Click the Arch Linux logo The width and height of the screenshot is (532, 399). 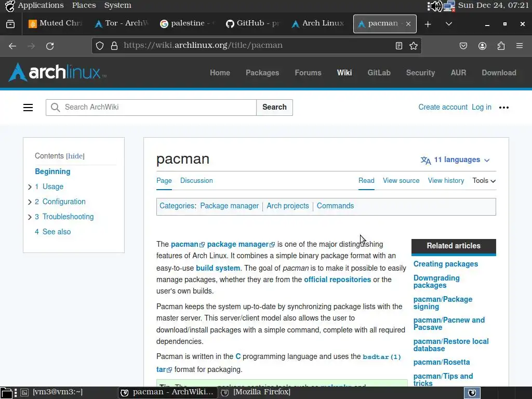57,72
